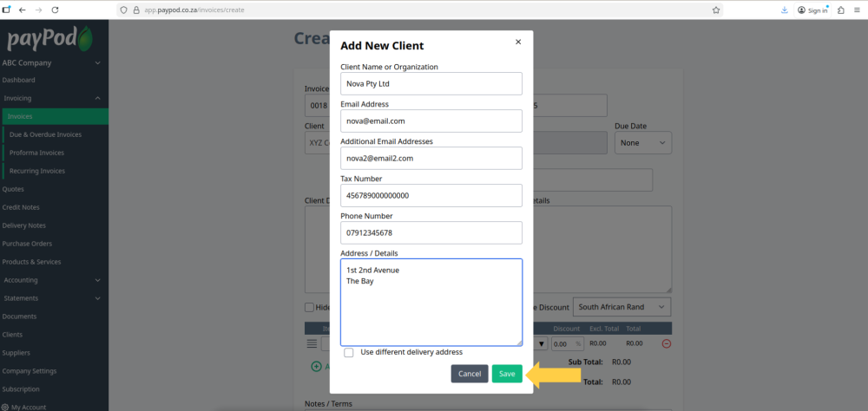Close the Add New Client dialog
The width and height of the screenshot is (868, 411).
point(518,42)
